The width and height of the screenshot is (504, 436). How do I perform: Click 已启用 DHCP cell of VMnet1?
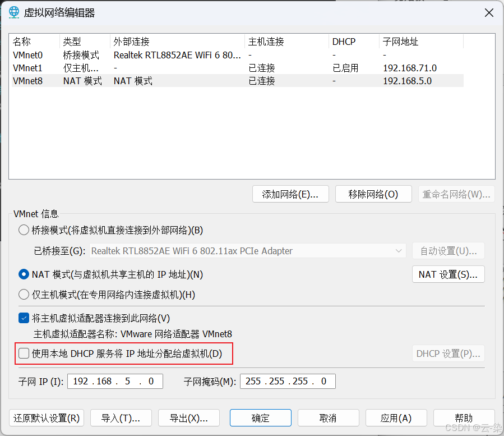click(x=345, y=68)
